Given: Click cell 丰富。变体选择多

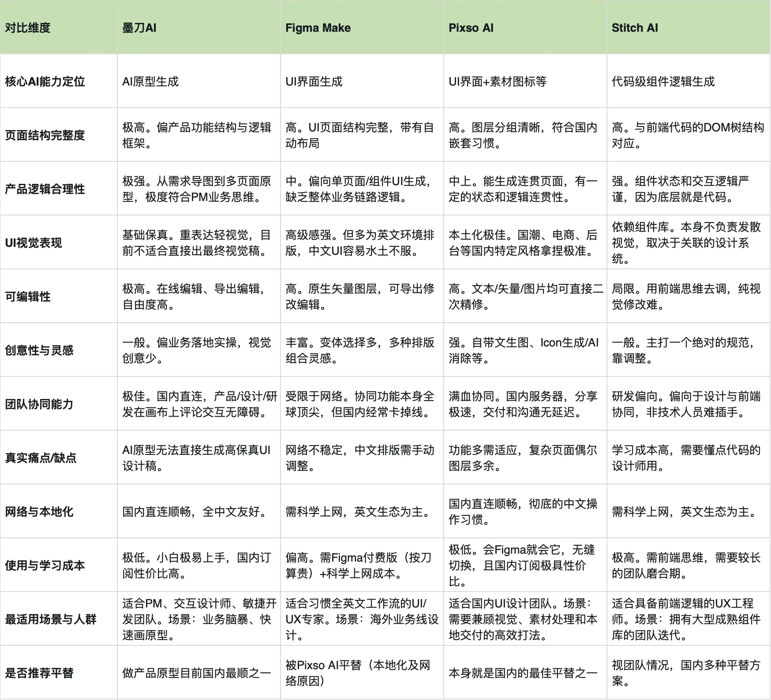Looking at the screenshot, I should 362,350.
